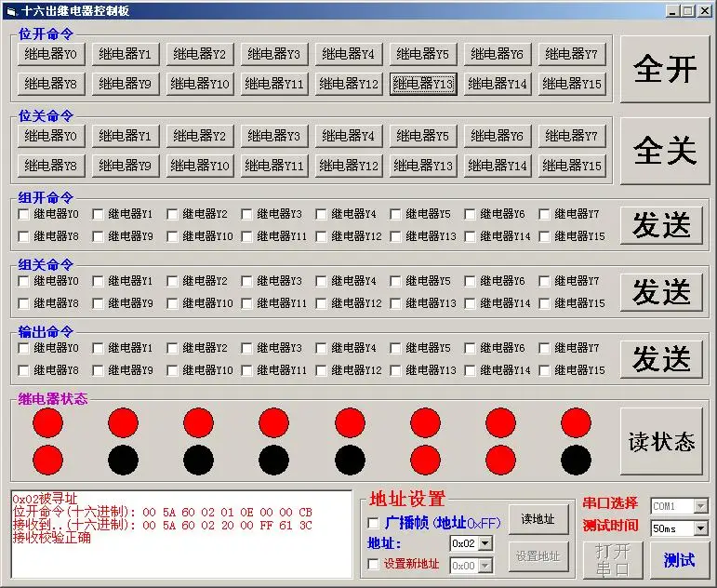Image resolution: width=717 pixels, height=588 pixels.
Task: Click last black status indicator in bottom row
Action: tap(576, 460)
